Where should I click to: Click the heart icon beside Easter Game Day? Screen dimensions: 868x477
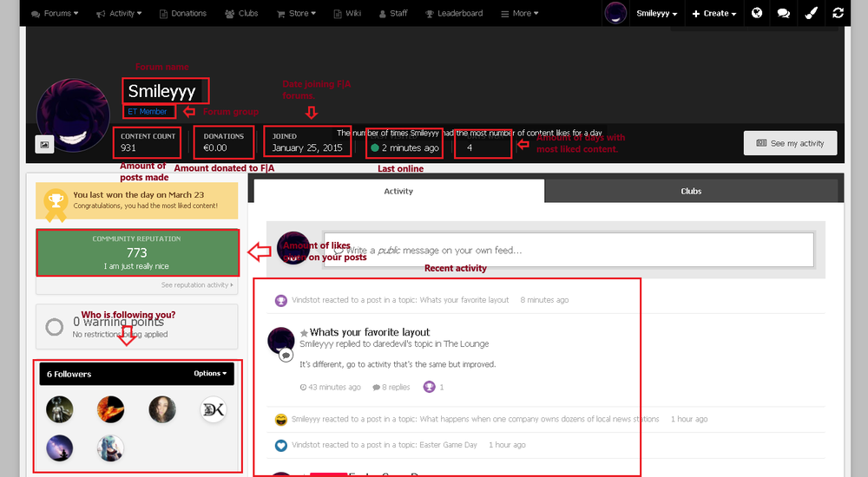[x=281, y=445]
